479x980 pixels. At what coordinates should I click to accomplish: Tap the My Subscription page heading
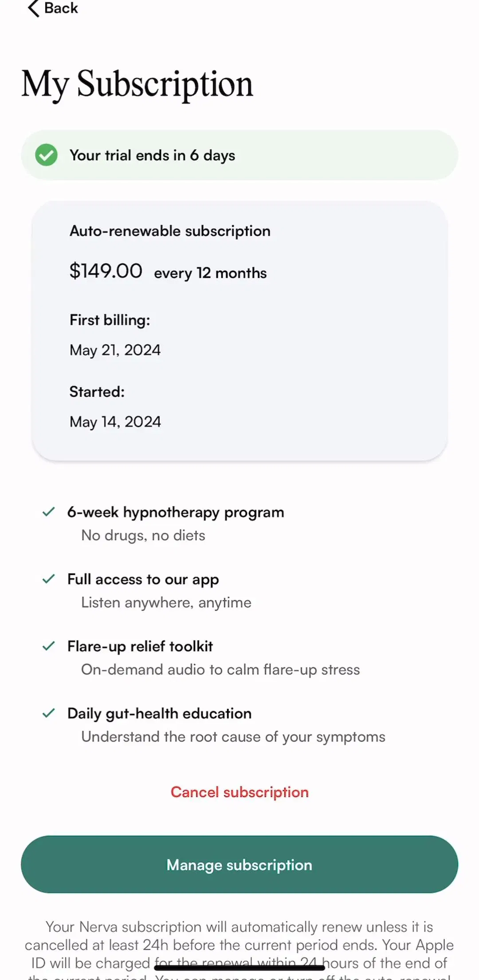pyautogui.click(x=137, y=84)
